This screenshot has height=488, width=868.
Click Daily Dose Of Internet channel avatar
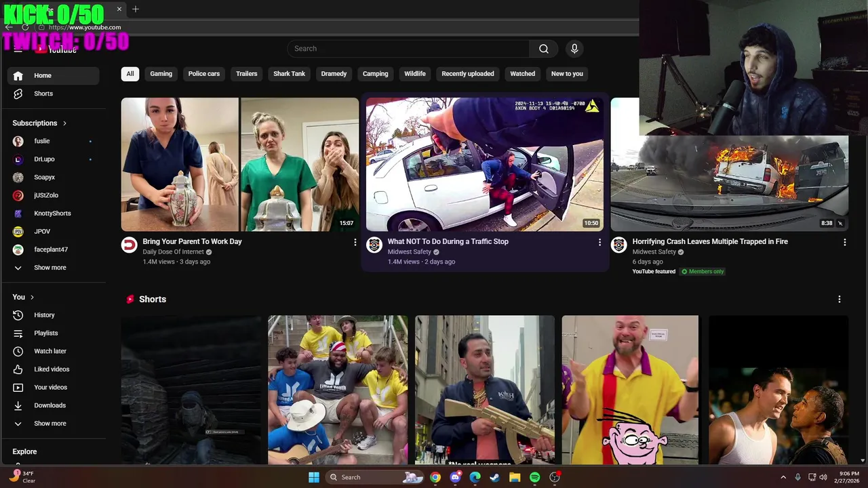tap(129, 245)
